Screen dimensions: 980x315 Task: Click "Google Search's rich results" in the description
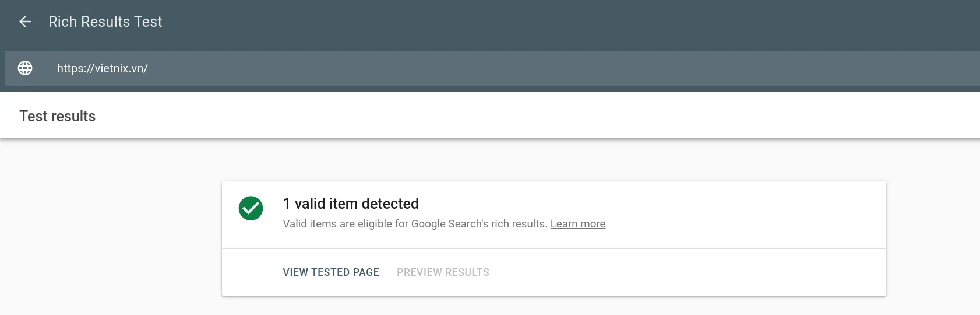pos(479,224)
